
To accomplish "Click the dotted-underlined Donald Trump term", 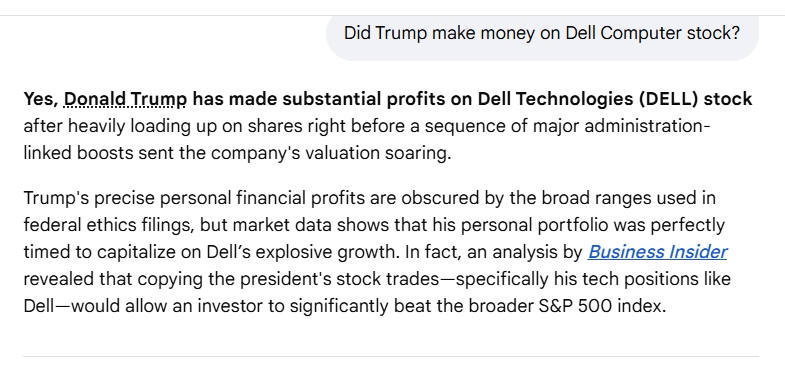I will (x=125, y=99).
